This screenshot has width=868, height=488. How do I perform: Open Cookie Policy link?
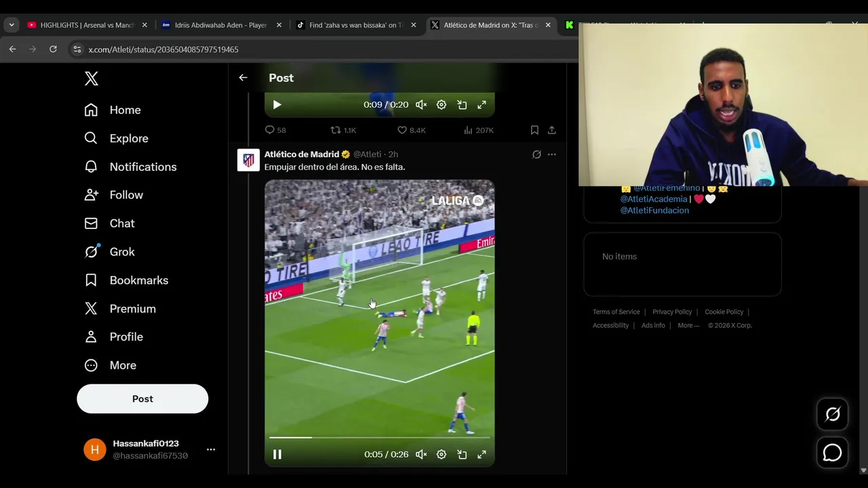click(724, 312)
